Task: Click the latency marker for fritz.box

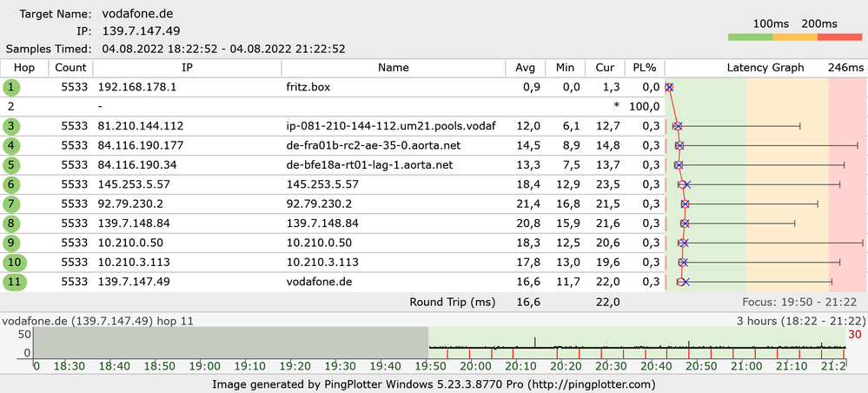Action: point(669,87)
